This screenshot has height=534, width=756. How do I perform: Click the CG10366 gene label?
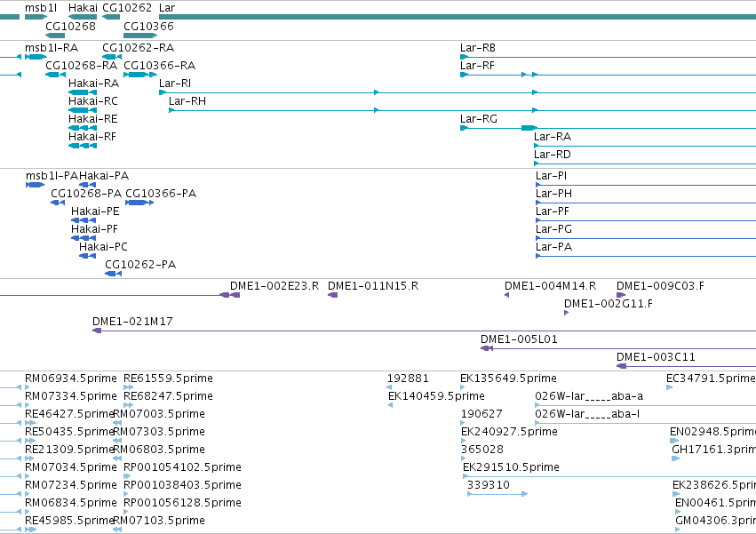(x=148, y=26)
